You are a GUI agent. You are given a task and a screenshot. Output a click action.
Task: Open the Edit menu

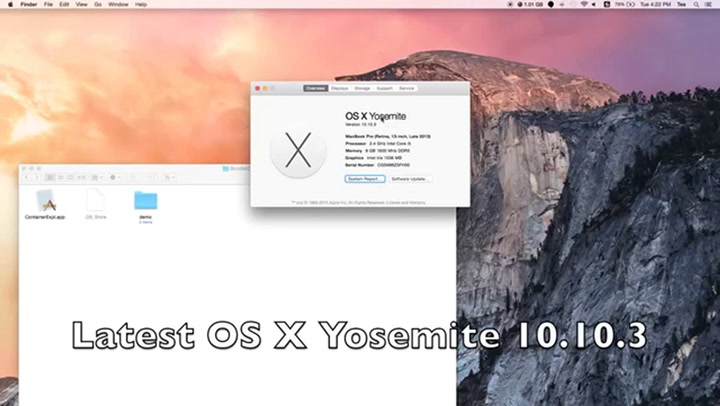click(64, 4)
